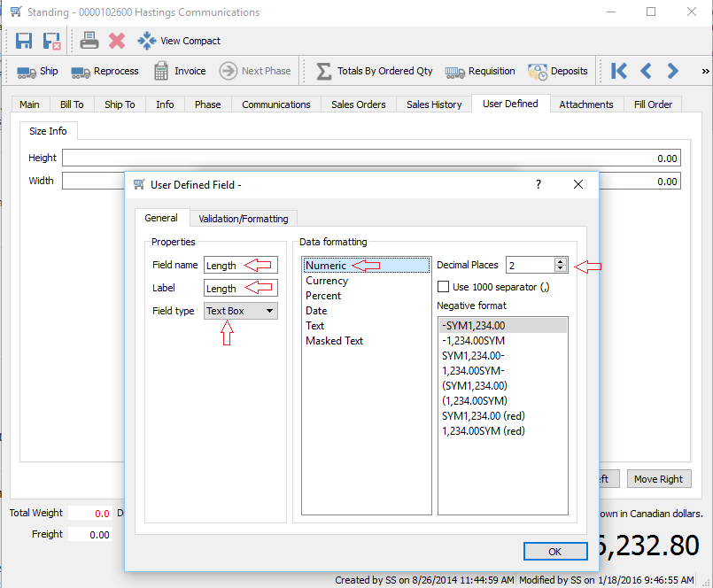The image size is (713, 588).
Task: Go to the first record arrow
Action: (x=619, y=72)
